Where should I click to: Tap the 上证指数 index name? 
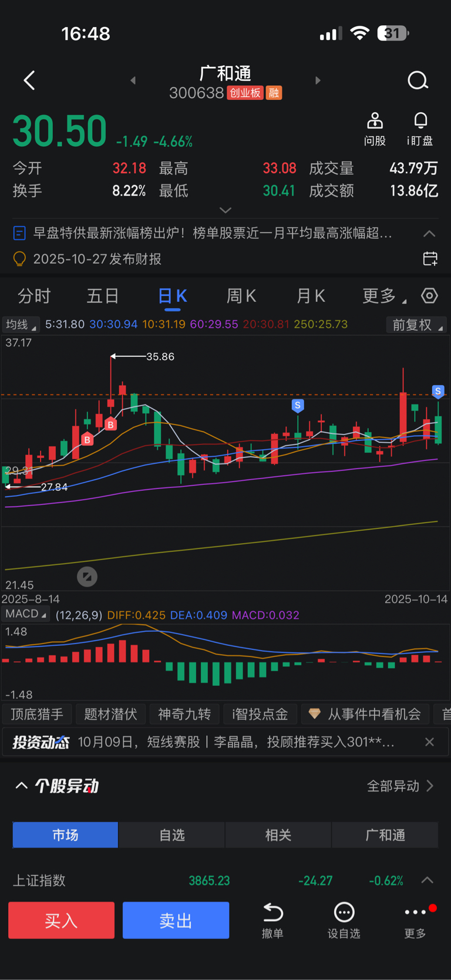tap(39, 880)
